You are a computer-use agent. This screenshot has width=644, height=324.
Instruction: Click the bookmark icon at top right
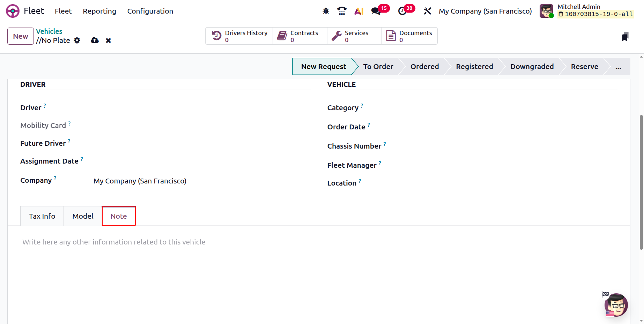pos(625,37)
